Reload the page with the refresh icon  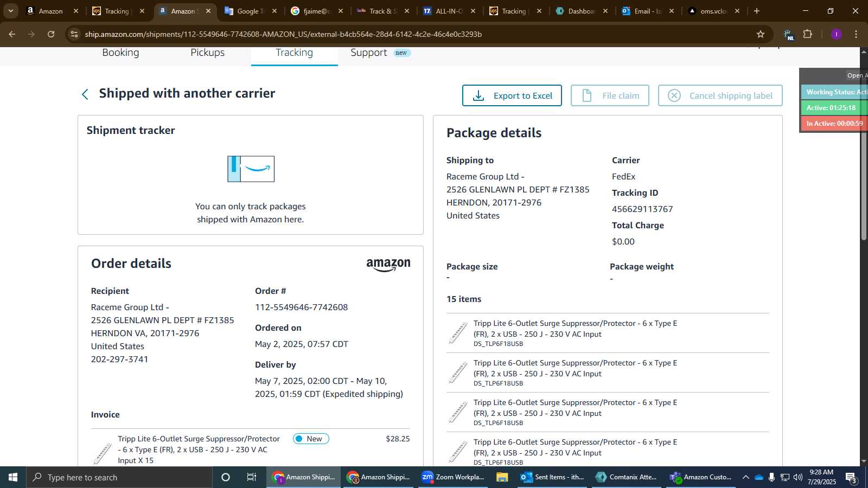[x=51, y=34]
